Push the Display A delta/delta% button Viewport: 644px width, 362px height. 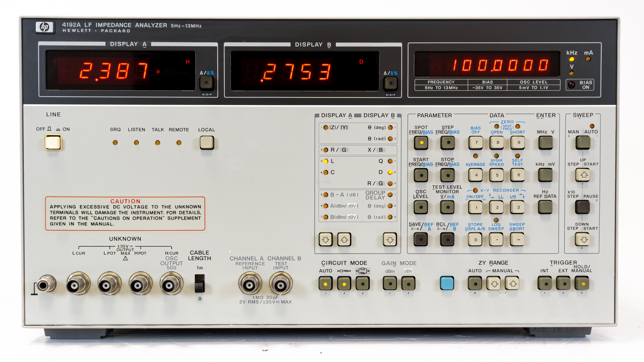tap(206, 83)
